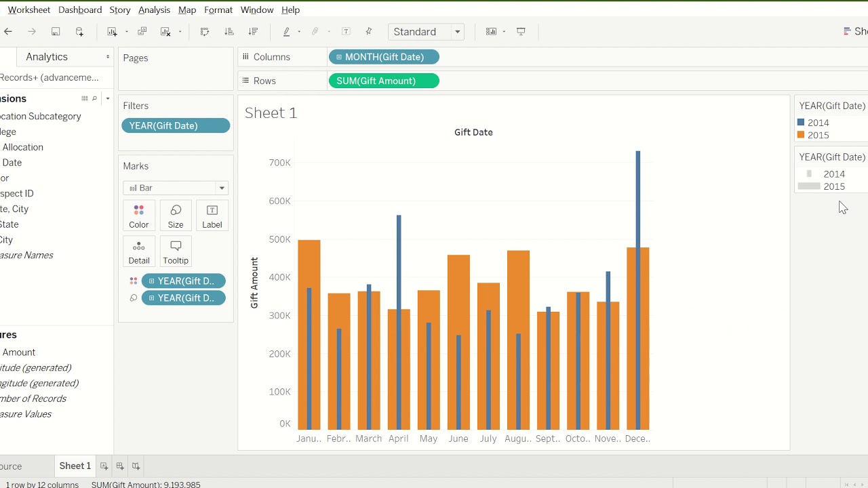Sort descending using the toolbar icon
This screenshot has height=488, width=868.
253,32
